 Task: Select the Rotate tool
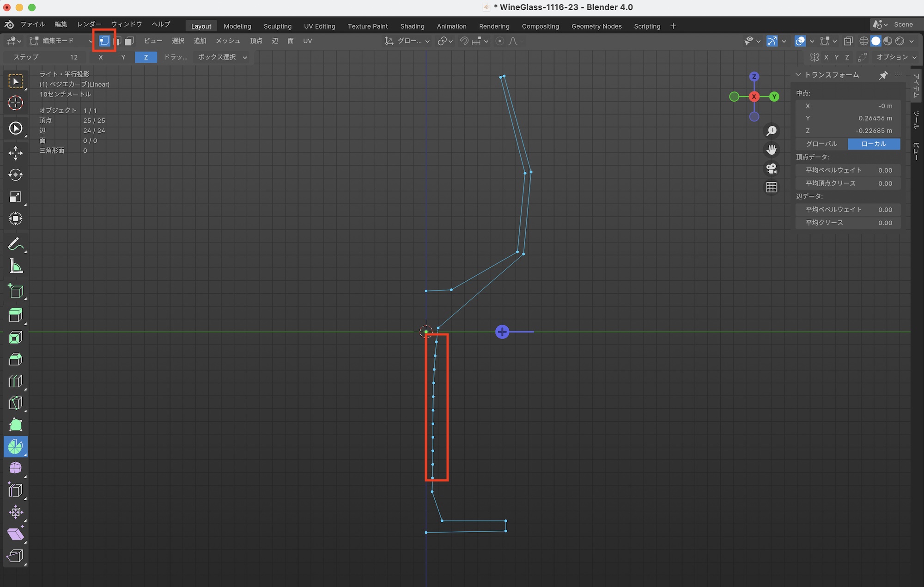click(x=15, y=175)
